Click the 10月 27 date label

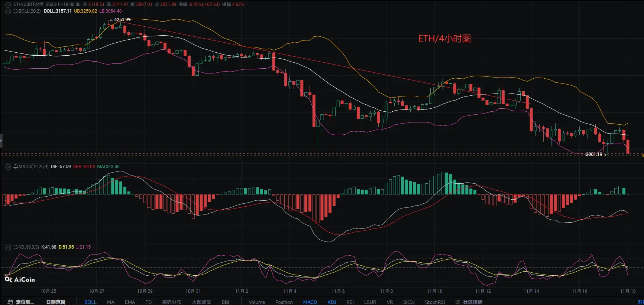point(97,291)
